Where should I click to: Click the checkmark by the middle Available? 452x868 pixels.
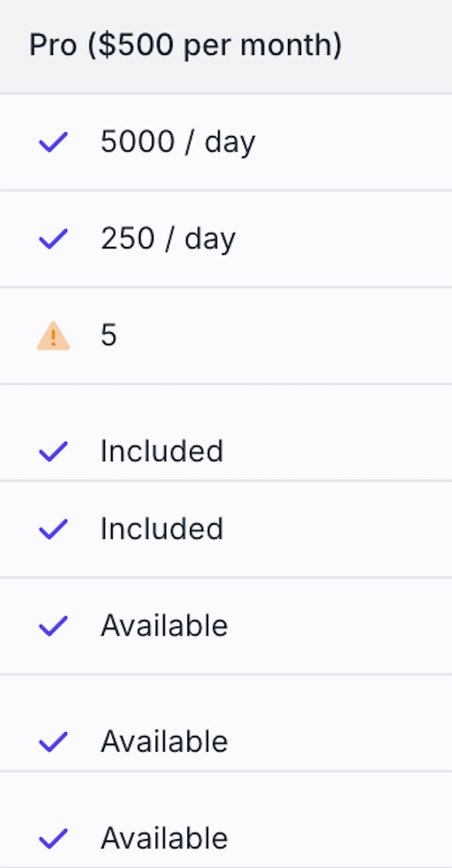tap(53, 741)
